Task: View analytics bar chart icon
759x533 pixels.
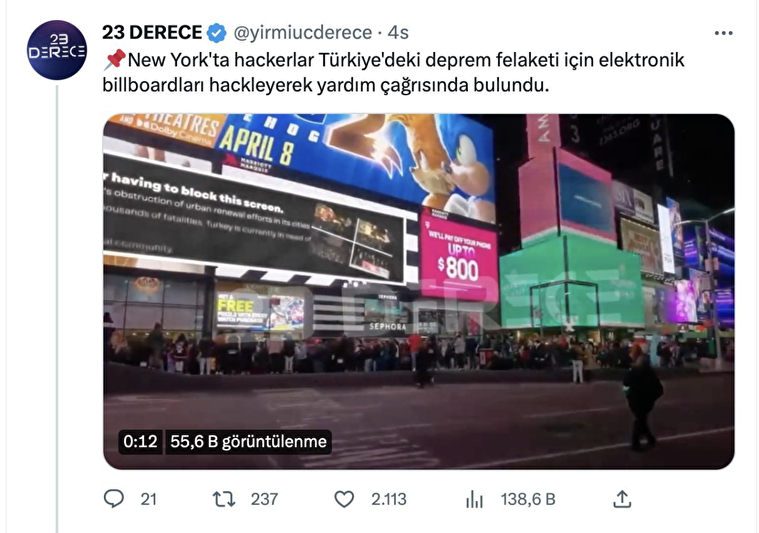Action: (474, 499)
